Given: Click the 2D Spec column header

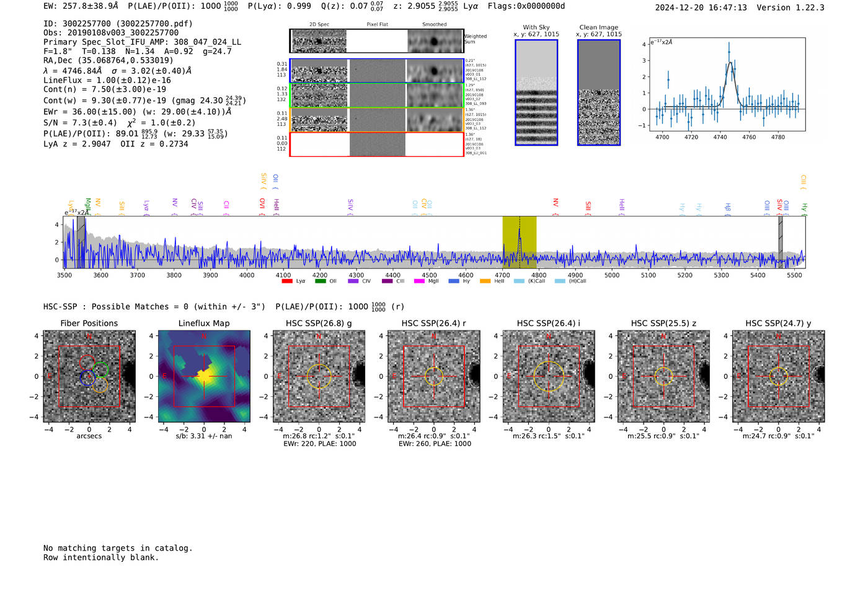Looking at the screenshot, I should click(x=319, y=25).
